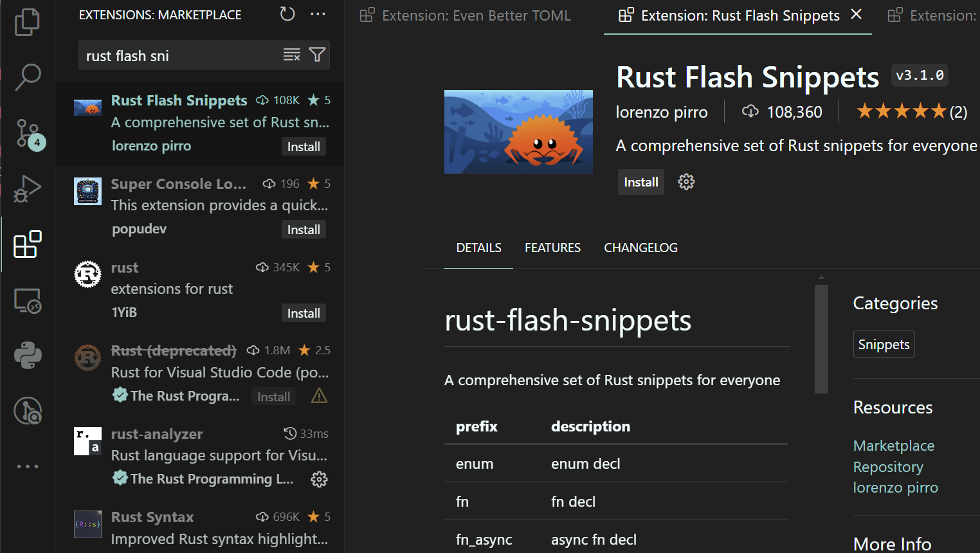Open the filter extensions funnel icon

[317, 55]
